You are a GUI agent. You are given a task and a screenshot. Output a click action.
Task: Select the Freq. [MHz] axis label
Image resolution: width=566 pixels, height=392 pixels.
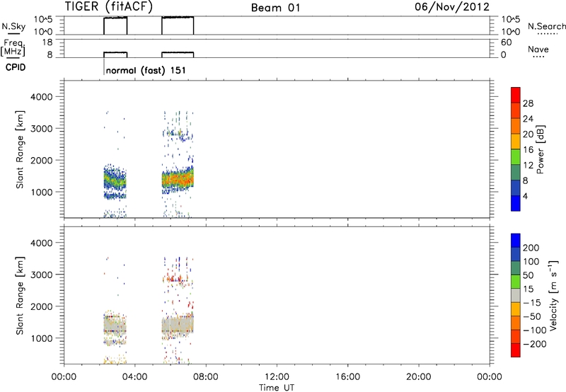[x=13, y=48]
